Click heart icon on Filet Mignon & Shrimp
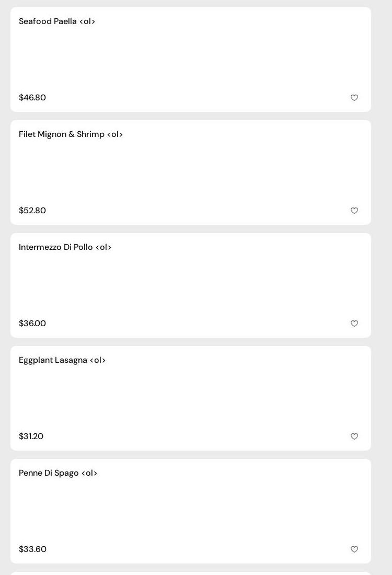The width and height of the screenshot is (392, 575). coord(354,211)
